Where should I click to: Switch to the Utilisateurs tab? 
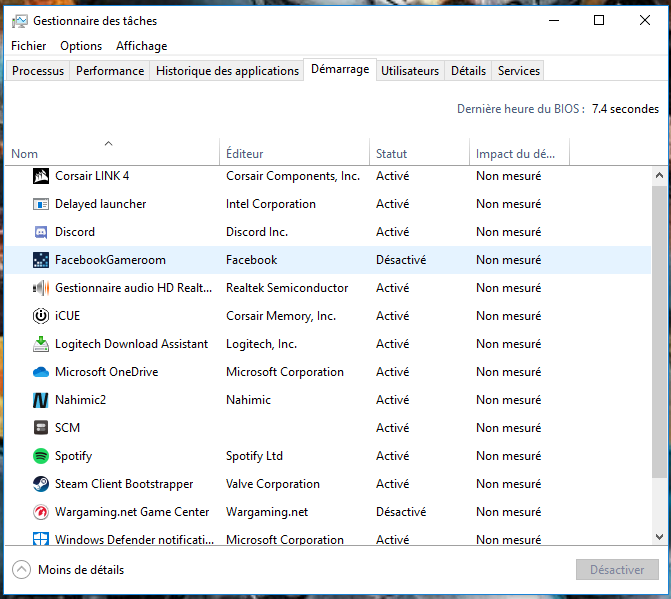coord(410,71)
